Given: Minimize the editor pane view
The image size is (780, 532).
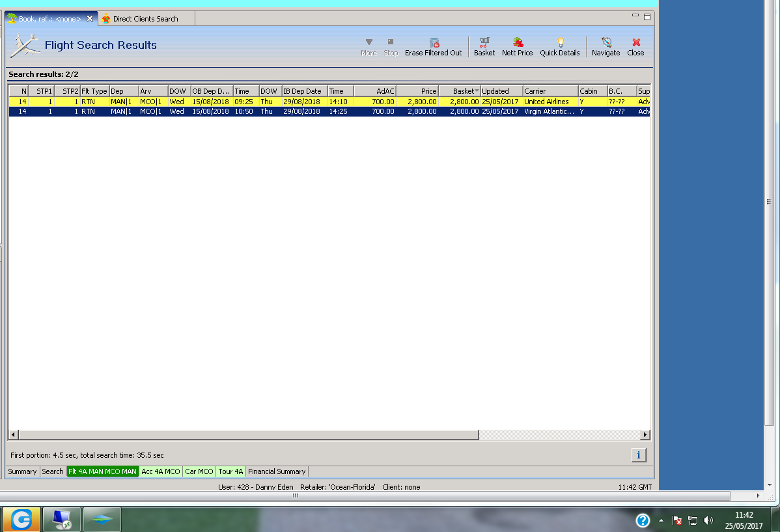Looking at the screenshot, I should [x=635, y=16].
